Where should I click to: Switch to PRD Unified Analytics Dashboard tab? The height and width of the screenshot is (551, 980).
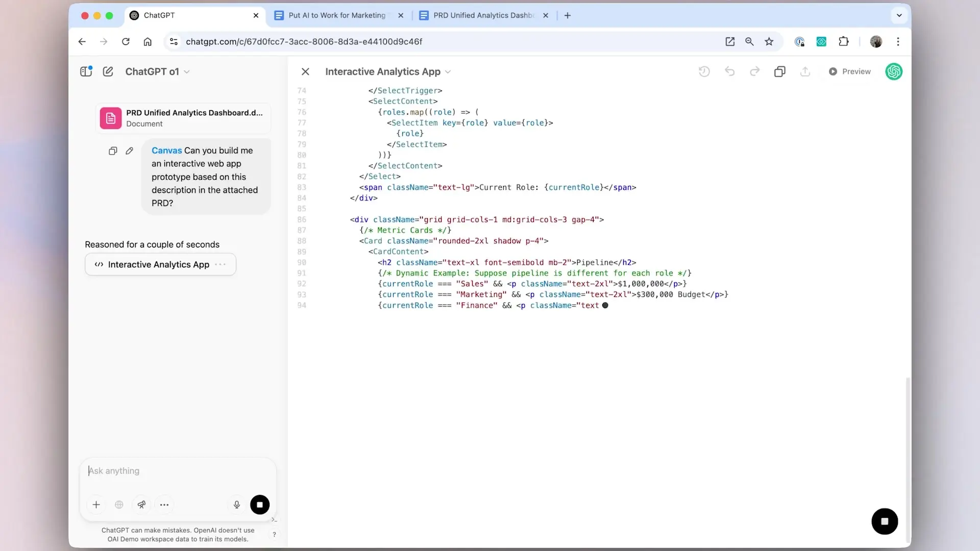pos(483,15)
